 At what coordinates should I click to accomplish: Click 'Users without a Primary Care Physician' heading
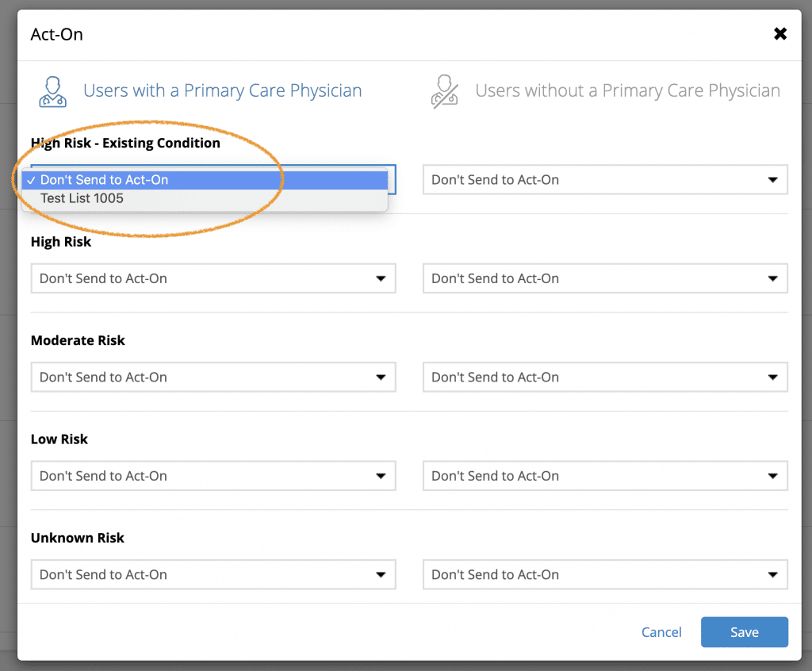pos(628,90)
